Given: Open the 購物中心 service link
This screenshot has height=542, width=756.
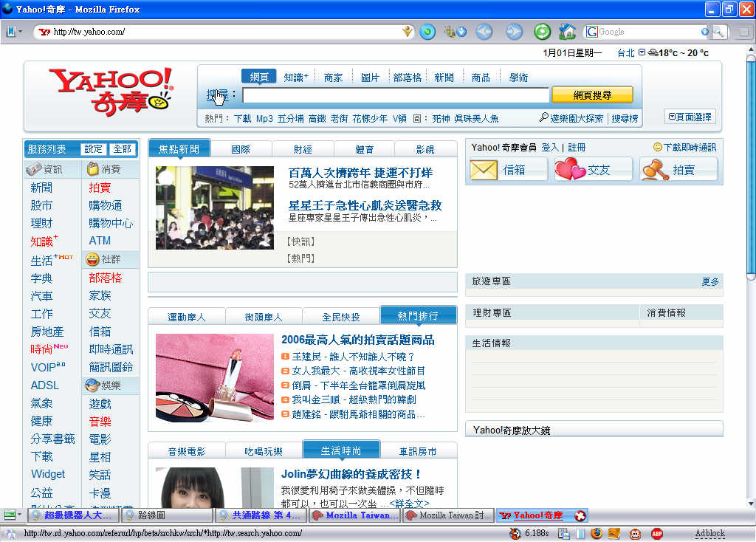Looking at the screenshot, I should (x=111, y=223).
